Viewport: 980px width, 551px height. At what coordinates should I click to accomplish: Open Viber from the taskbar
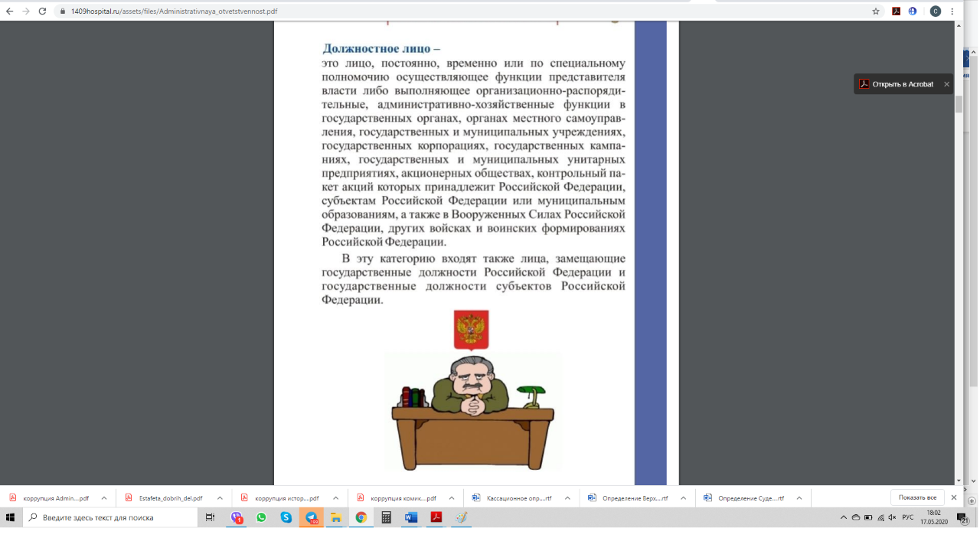237,517
